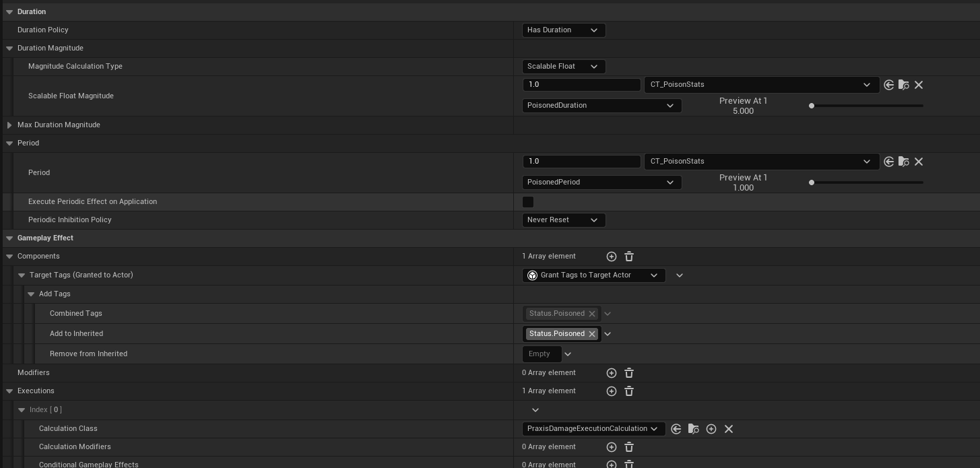Add a new Components array element

pyautogui.click(x=612, y=257)
